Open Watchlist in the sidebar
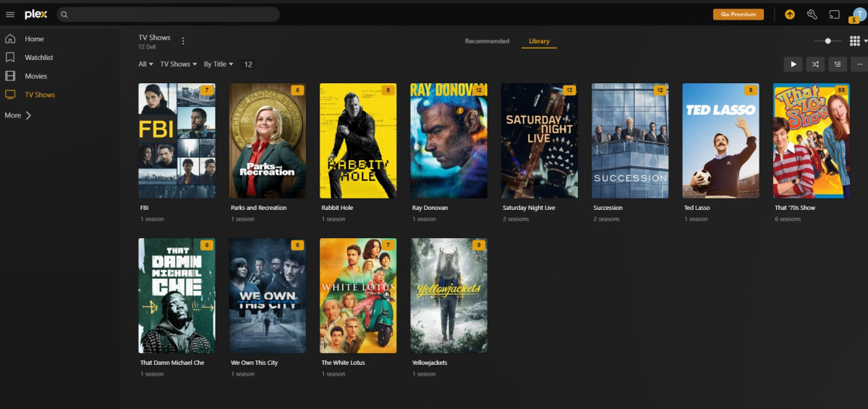The height and width of the screenshot is (409, 868). point(39,58)
